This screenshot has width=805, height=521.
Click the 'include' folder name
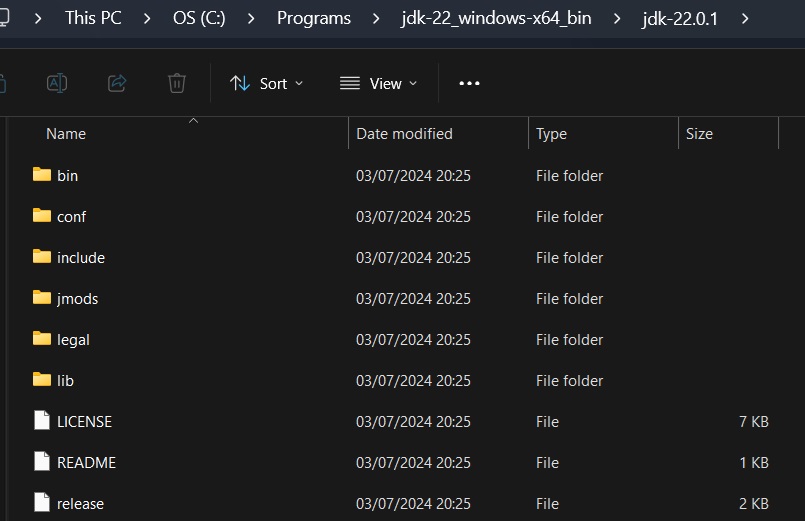81,258
